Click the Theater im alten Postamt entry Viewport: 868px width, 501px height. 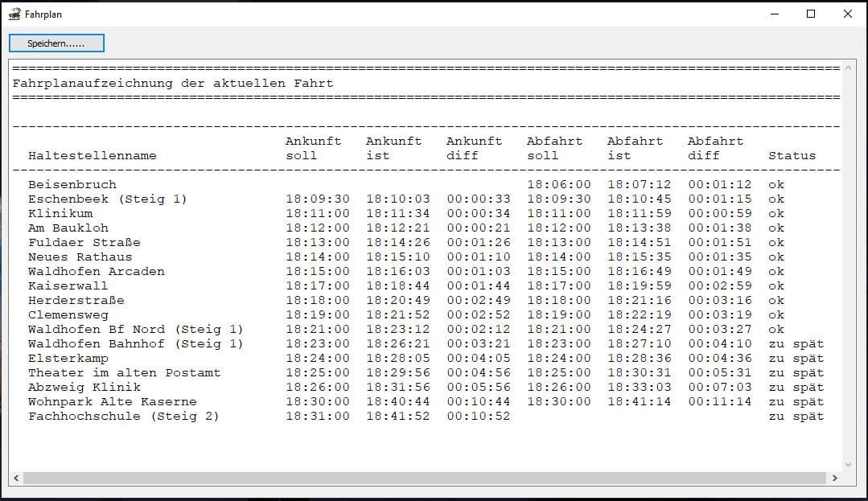tap(124, 372)
